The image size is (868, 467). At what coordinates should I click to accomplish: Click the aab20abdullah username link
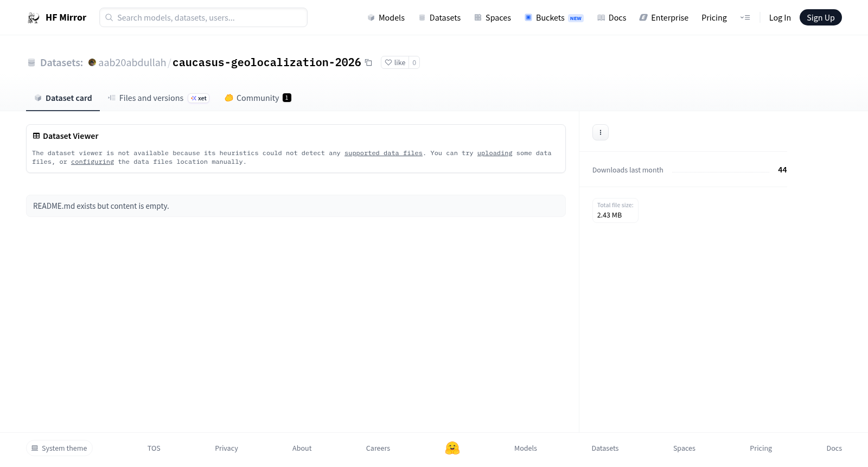132,62
